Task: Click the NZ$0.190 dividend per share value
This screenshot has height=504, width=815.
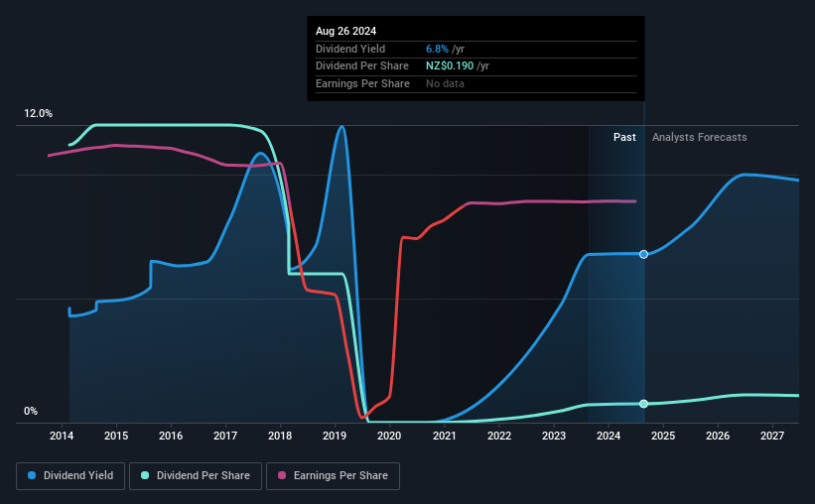Action: coord(450,66)
